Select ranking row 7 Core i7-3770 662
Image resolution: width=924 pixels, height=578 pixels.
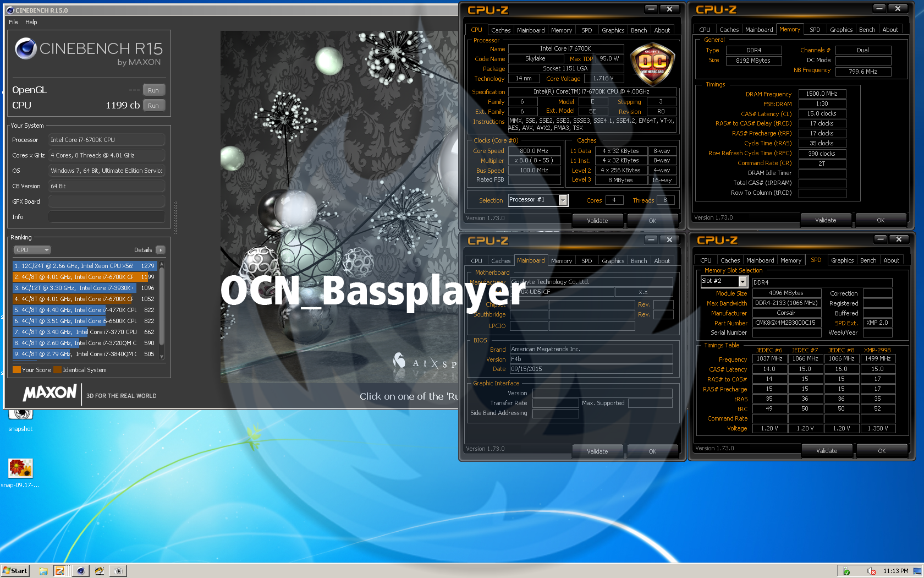pos(85,332)
